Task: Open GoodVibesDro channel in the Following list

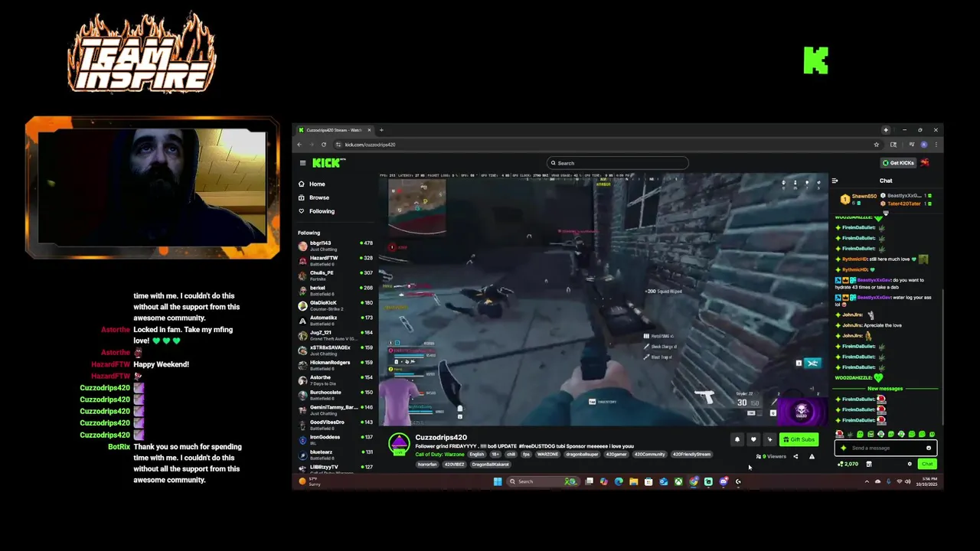Action: [335, 425]
